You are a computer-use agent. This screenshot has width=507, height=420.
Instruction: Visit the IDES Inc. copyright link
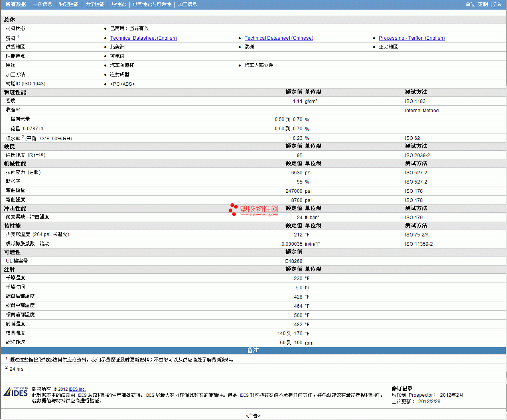[x=77, y=389]
